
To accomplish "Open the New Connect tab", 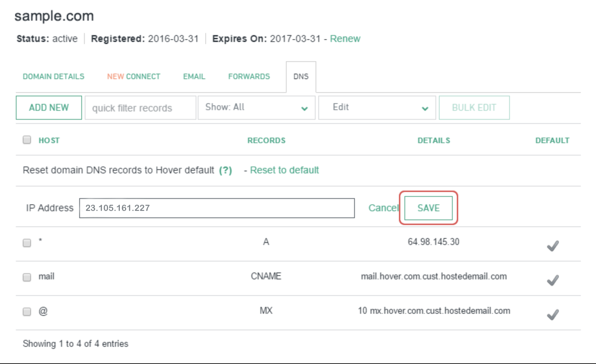I will [134, 76].
